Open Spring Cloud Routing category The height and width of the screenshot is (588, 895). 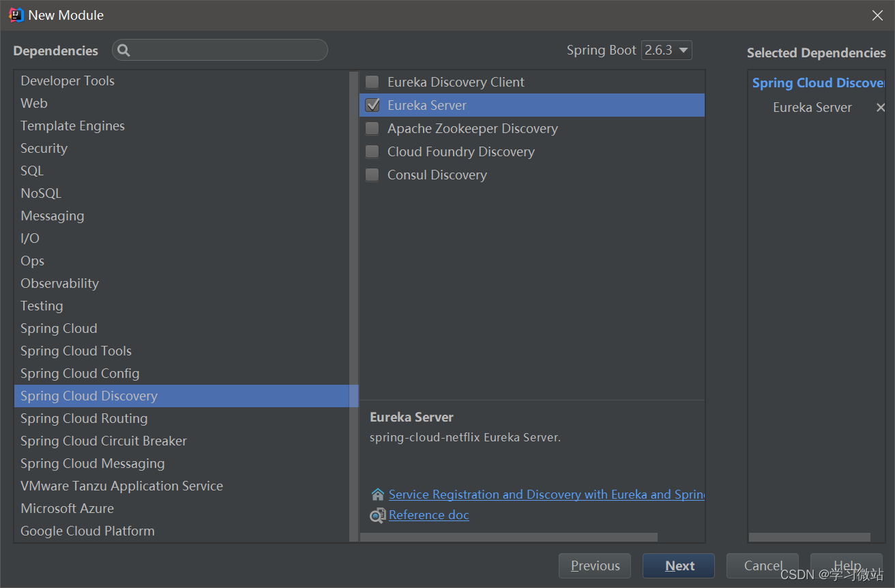[181, 418]
